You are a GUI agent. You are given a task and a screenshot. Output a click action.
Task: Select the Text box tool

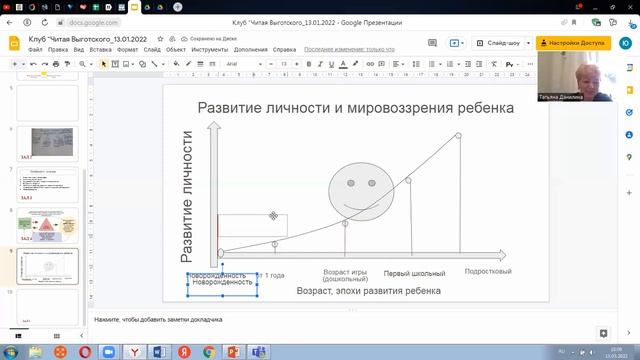(x=115, y=64)
